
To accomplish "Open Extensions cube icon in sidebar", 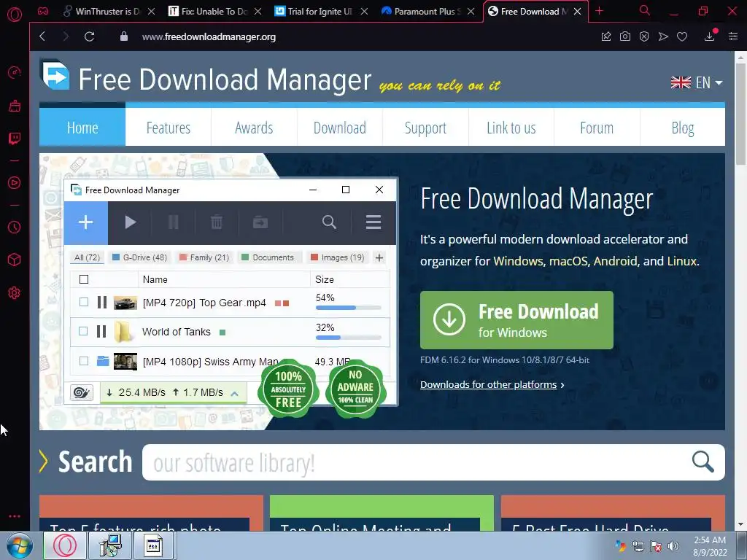I will coord(15,260).
